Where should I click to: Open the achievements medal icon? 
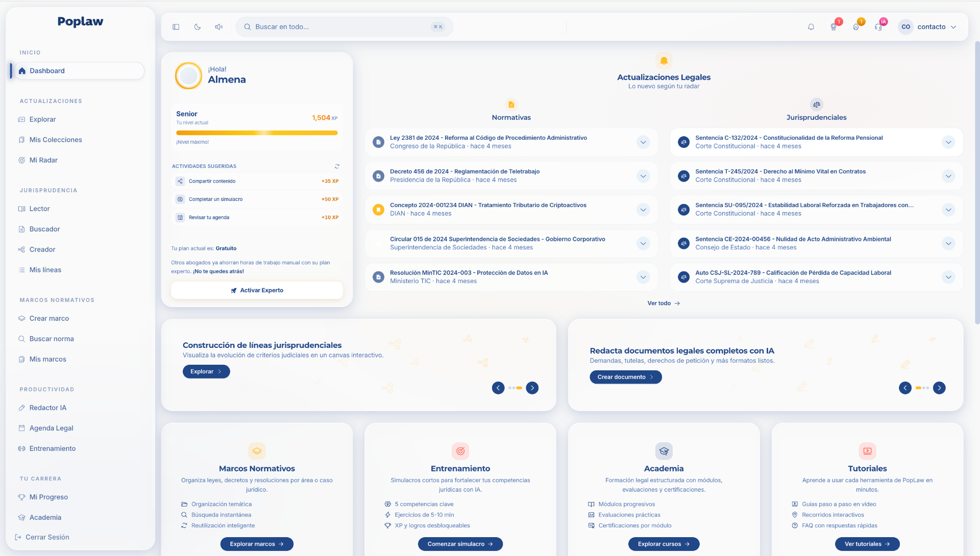coord(834,27)
